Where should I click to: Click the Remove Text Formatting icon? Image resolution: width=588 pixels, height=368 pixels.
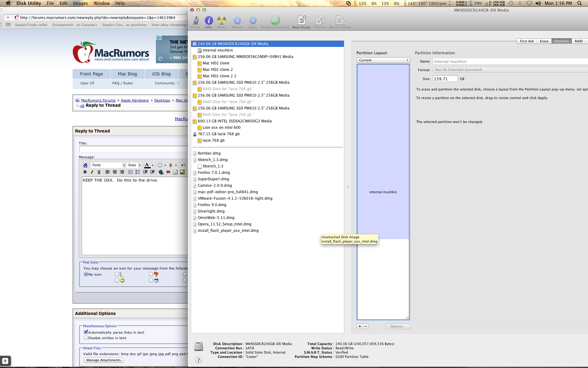coord(85,165)
